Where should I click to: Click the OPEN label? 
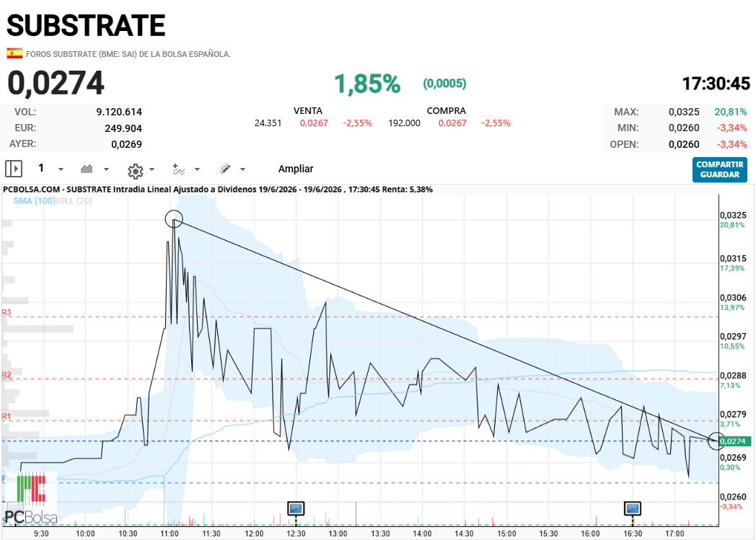tap(625, 144)
